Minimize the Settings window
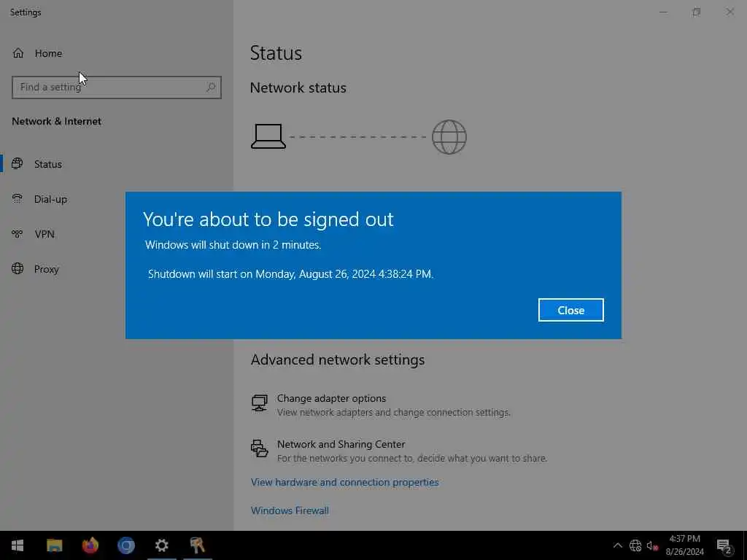The width and height of the screenshot is (747, 560). tap(662, 12)
